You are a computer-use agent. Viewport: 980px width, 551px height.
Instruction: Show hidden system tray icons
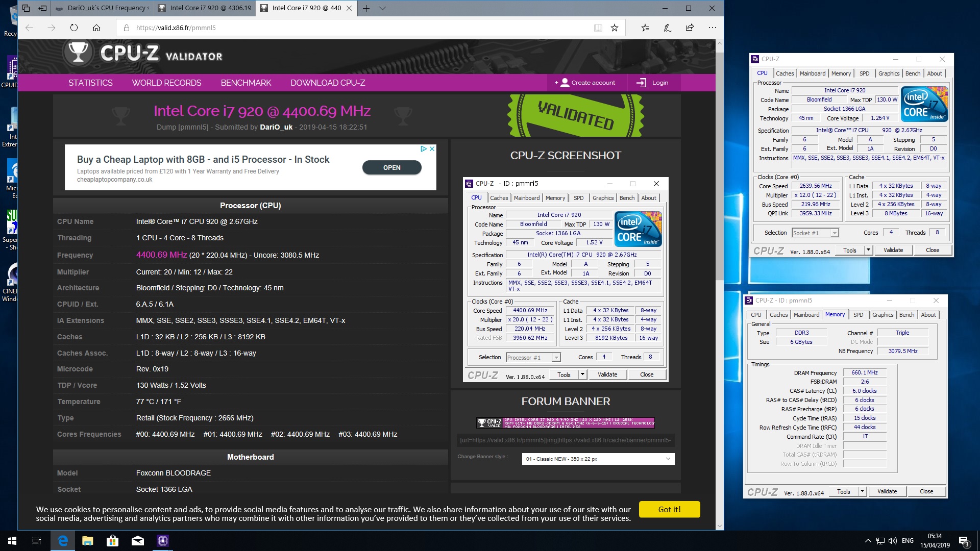coord(868,541)
